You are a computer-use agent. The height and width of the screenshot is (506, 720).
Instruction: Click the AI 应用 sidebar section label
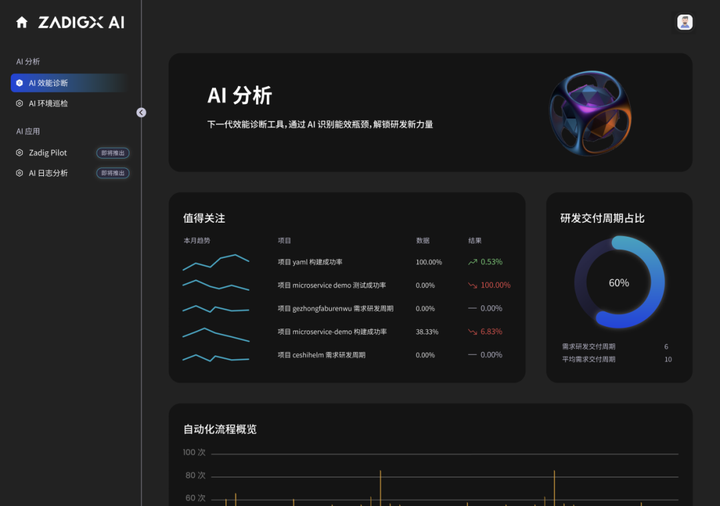coord(28,131)
